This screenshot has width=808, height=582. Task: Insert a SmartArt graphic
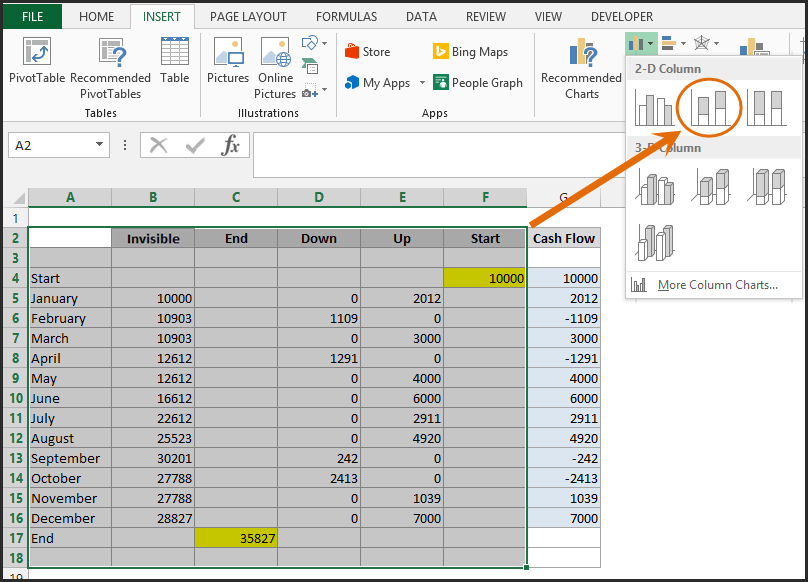click(310, 66)
